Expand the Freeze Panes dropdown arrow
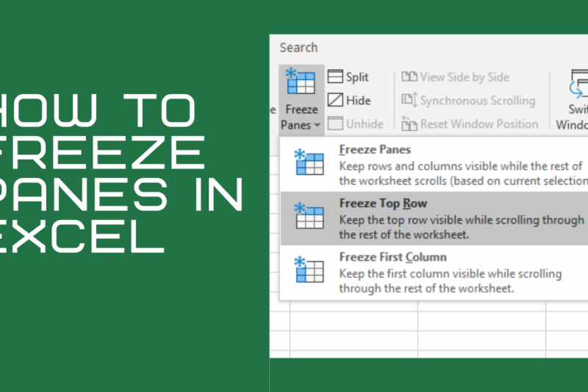The width and height of the screenshot is (588, 392). click(x=317, y=125)
